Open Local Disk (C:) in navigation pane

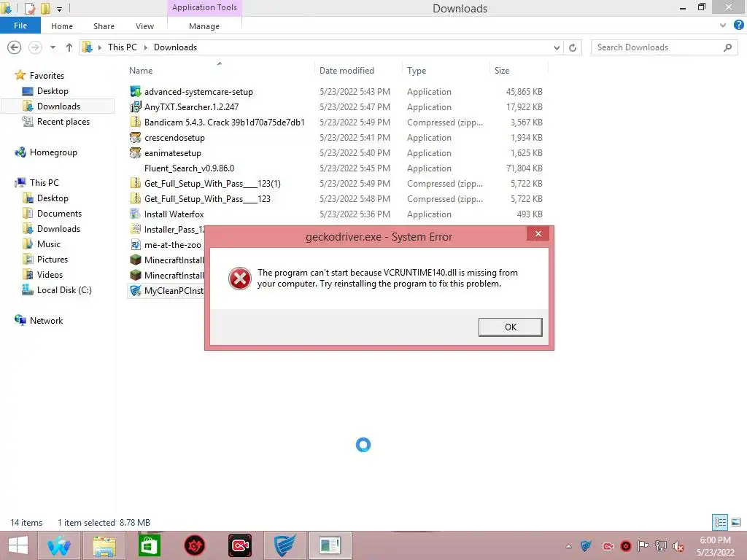pos(64,290)
